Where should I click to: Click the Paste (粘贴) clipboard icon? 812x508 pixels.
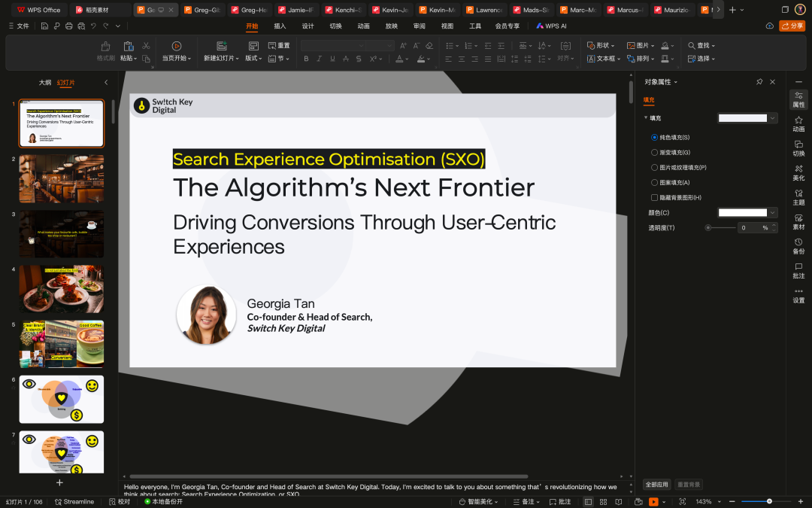click(x=129, y=46)
